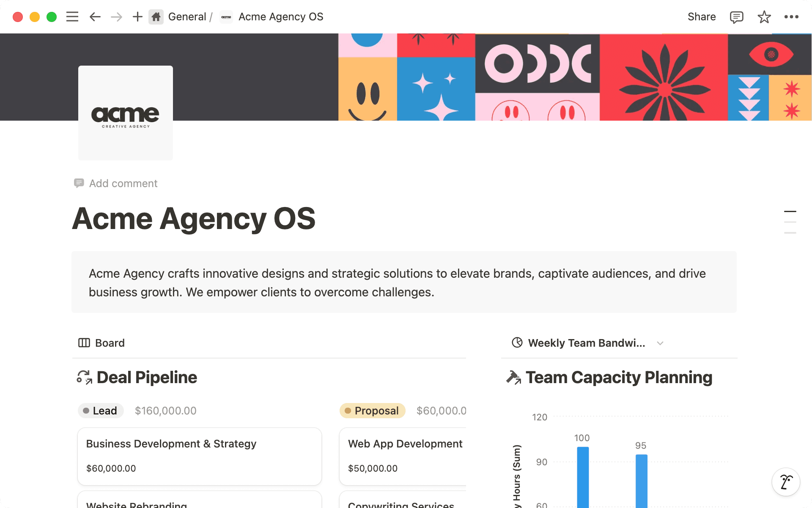Open the General breadcrumb menu
Viewport: 812px width, 508px height.
click(x=187, y=17)
